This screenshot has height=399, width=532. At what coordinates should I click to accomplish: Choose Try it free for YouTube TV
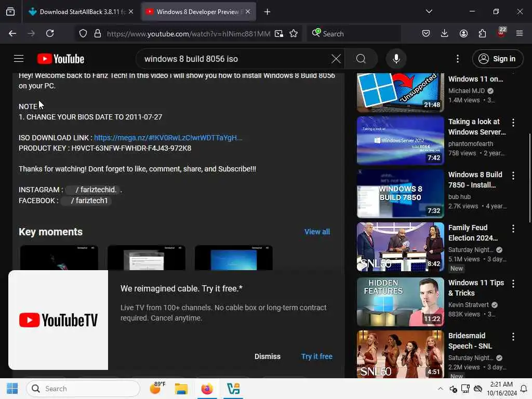pyautogui.click(x=316, y=356)
